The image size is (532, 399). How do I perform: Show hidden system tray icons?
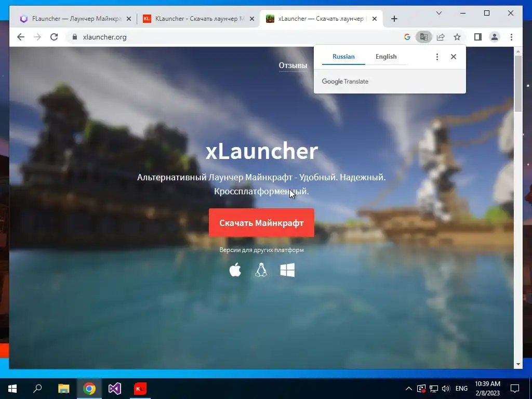pos(409,389)
